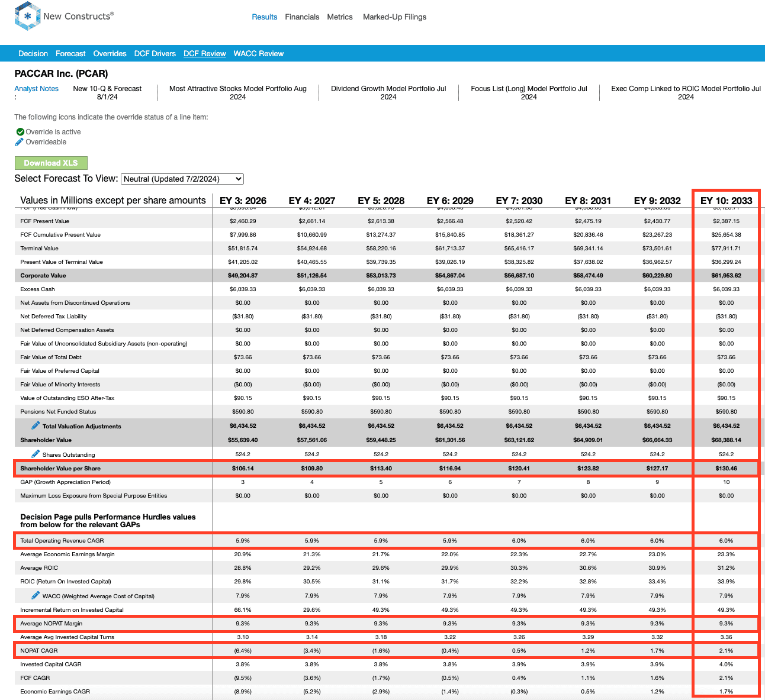
Task: Click the FCF Present Value row label
Action: (x=45, y=221)
